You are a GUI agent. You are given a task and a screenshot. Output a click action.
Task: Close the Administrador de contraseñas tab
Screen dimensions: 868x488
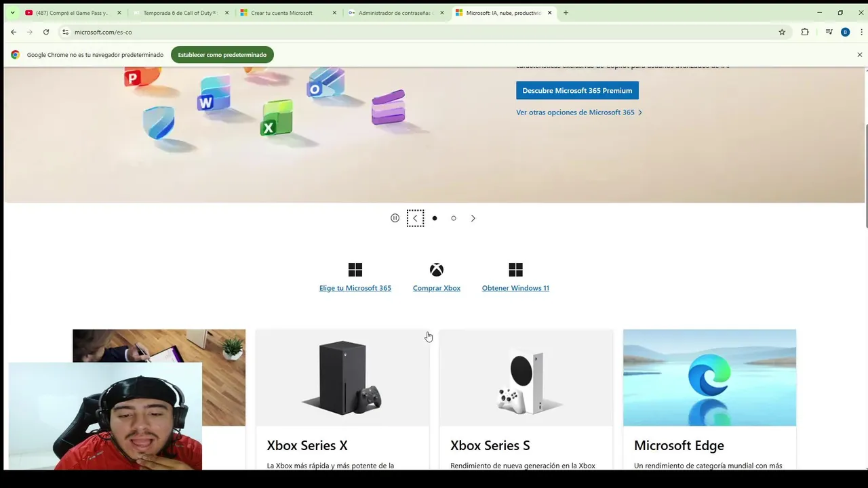click(x=442, y=13)
